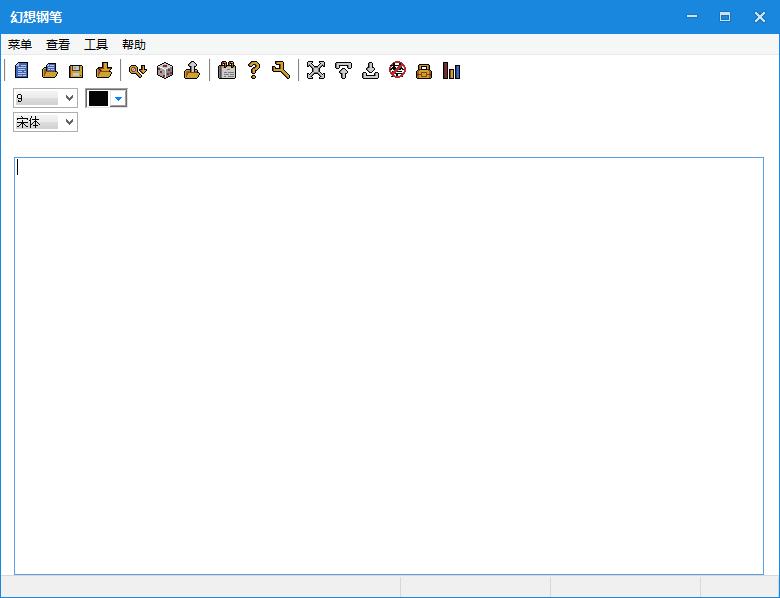Click the key with arrow icon
780x598 pixels.
click(x=138, y=70)
